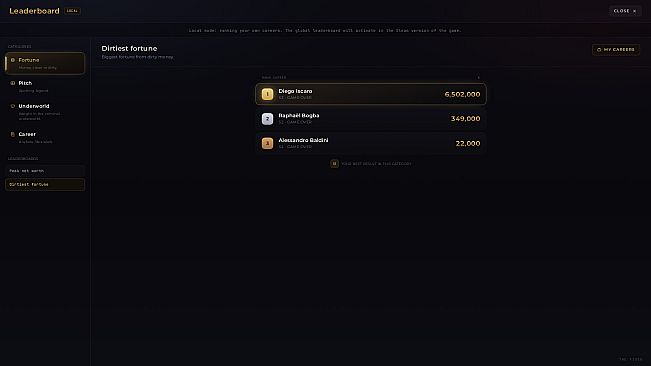
Task: Open Alessandro Baldini's leaderboard entry
Action: coord(371,143)
